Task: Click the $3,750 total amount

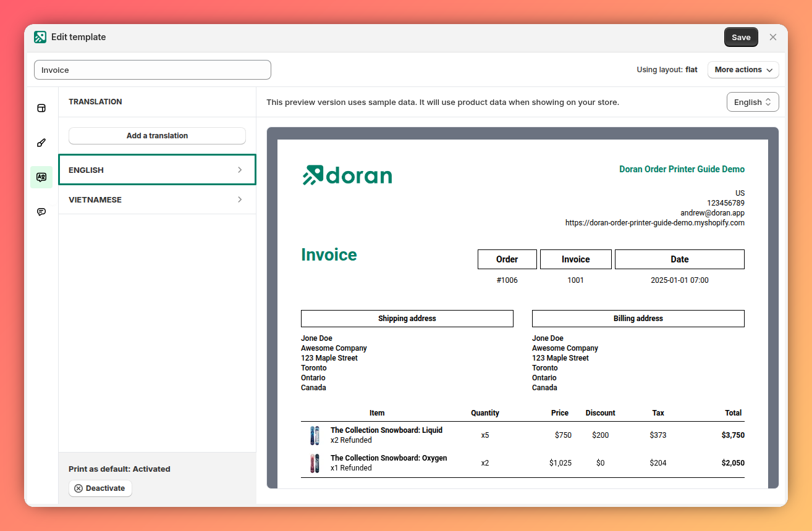Action: coord(733,435)
